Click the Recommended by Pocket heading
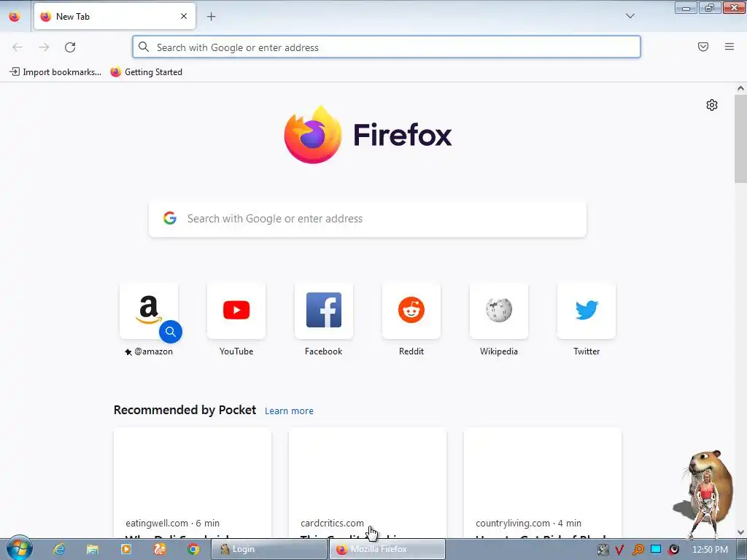Screen dimensions: 747x560 click(x=185, y=410)
